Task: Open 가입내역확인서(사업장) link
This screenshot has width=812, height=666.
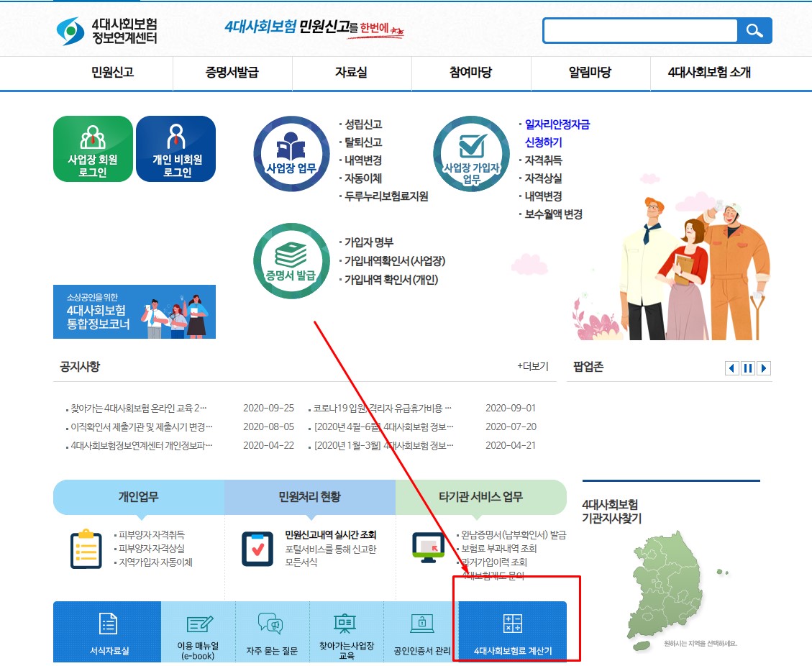Action: click(x=395, y=261)
